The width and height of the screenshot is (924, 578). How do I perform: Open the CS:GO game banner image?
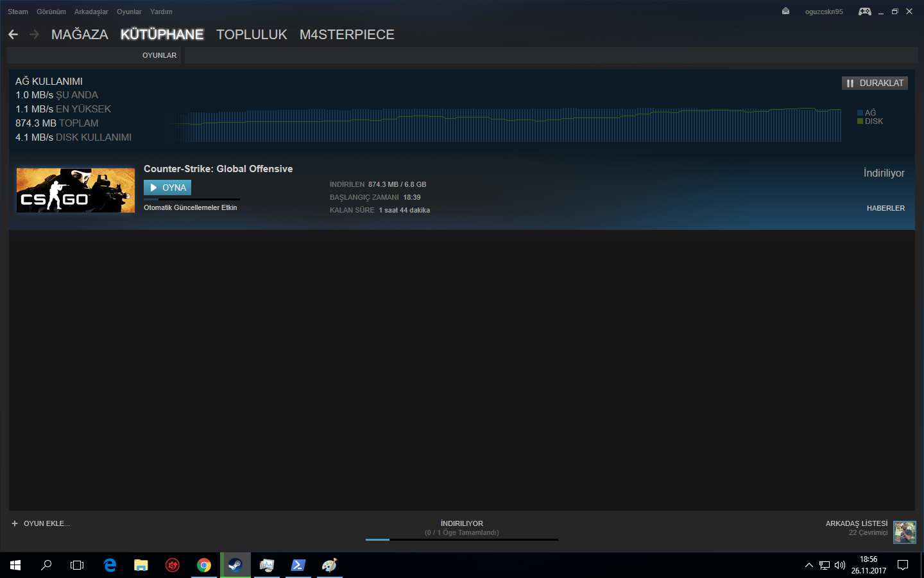point(76,190)
